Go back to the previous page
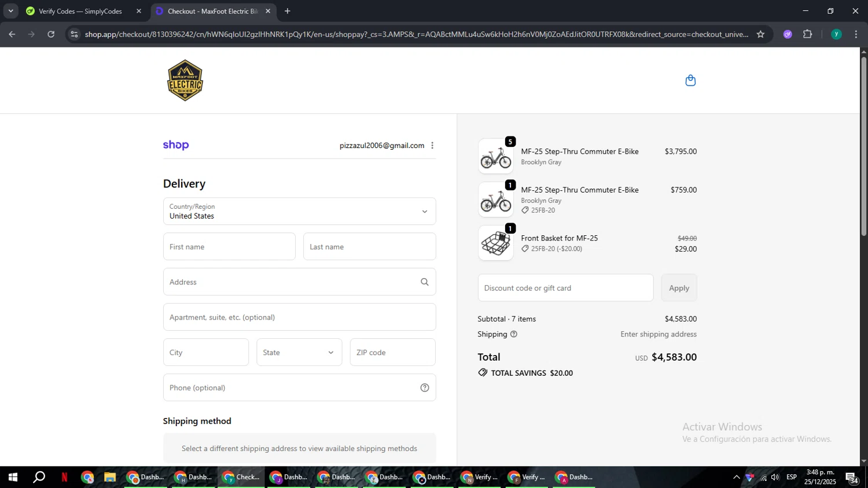The height and width of the screenshot is (488, 868). [12, 34]
